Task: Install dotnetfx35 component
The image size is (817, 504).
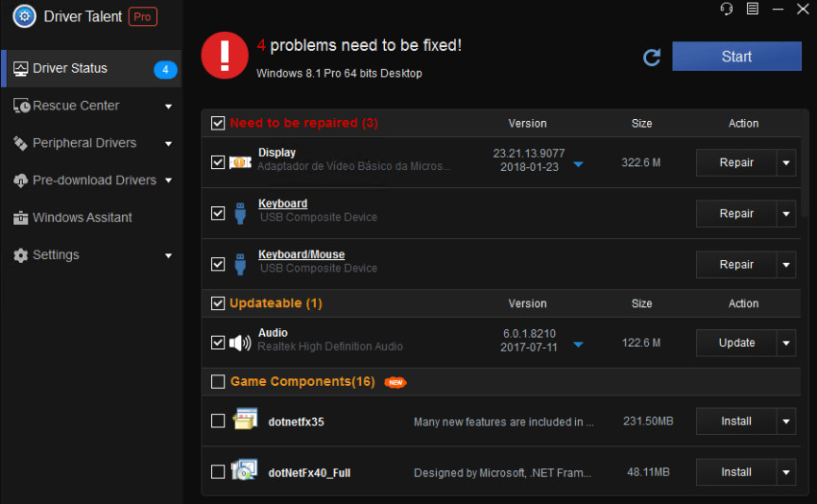Action: click(736, 421)
